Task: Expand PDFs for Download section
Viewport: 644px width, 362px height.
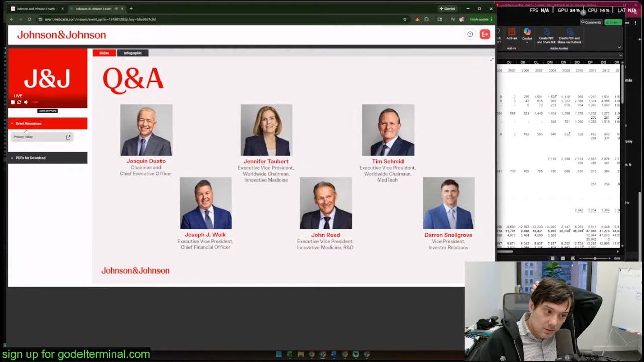Action: [x=47, y=158]
